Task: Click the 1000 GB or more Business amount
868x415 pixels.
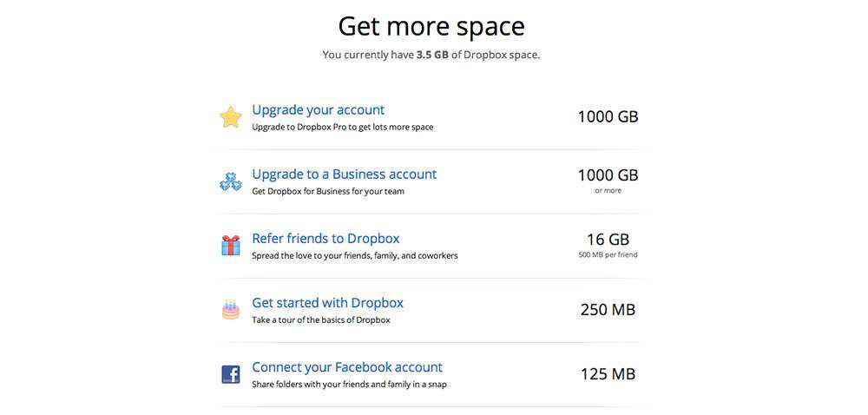Action: 608,175
